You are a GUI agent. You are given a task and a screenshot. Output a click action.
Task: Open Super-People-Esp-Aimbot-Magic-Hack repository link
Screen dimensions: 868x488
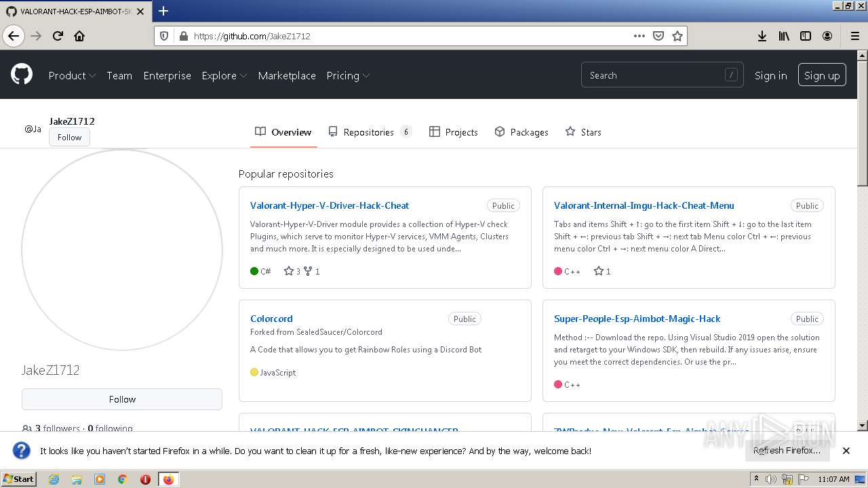637,319
